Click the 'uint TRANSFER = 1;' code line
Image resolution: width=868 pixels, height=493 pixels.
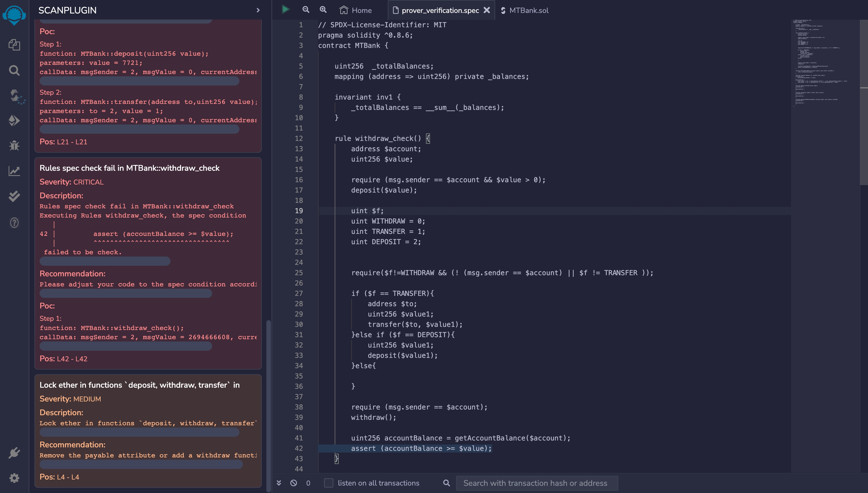pos(388,231)
